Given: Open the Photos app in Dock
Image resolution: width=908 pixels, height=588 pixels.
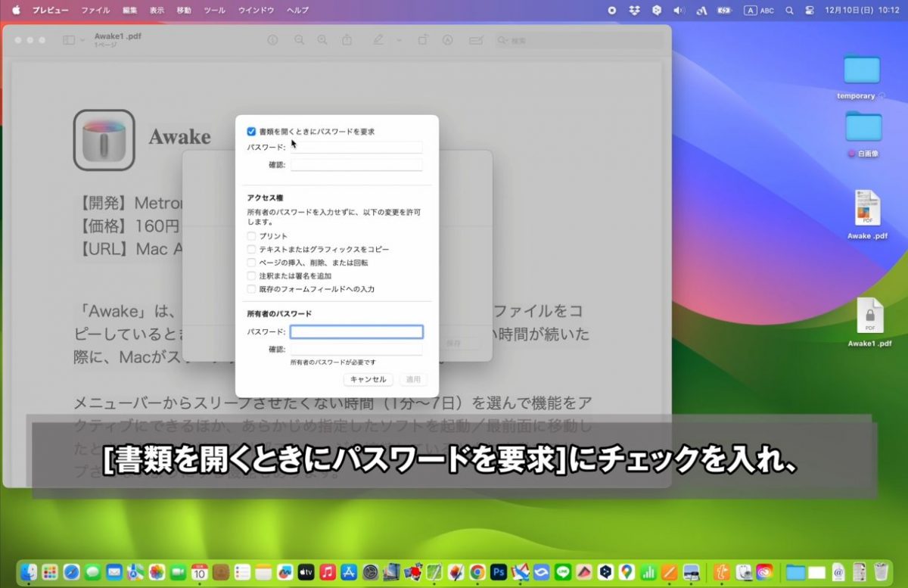Looking at the screenshot, I should click(x=157, y=572).
